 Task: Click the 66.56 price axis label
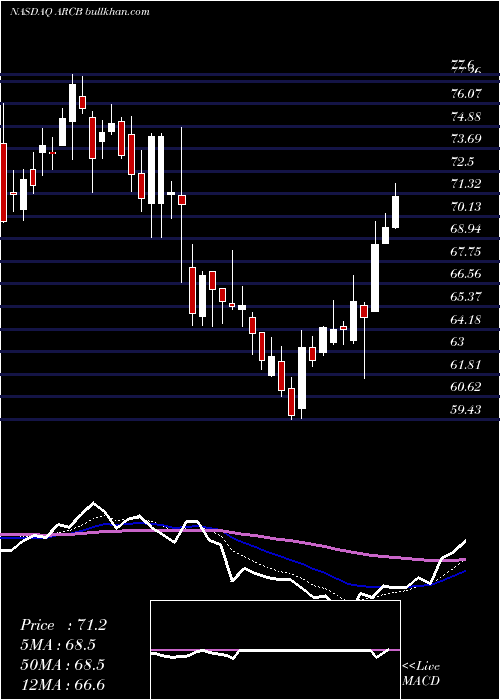coord(467,274)
